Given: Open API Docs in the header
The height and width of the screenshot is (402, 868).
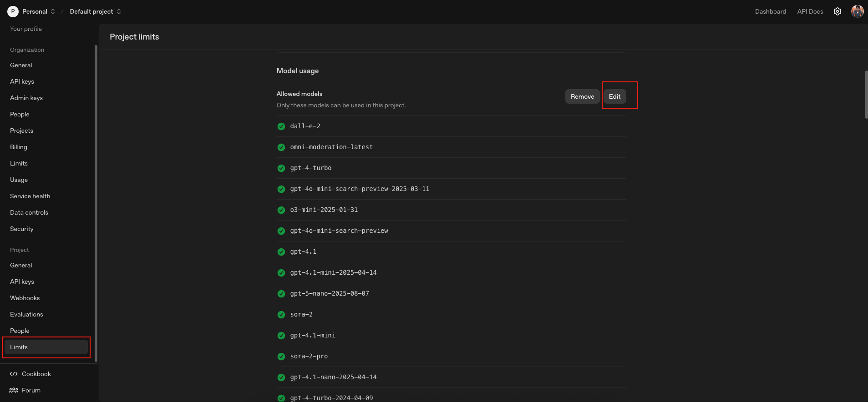Looking at the screenshot, I should coord(810,11).
